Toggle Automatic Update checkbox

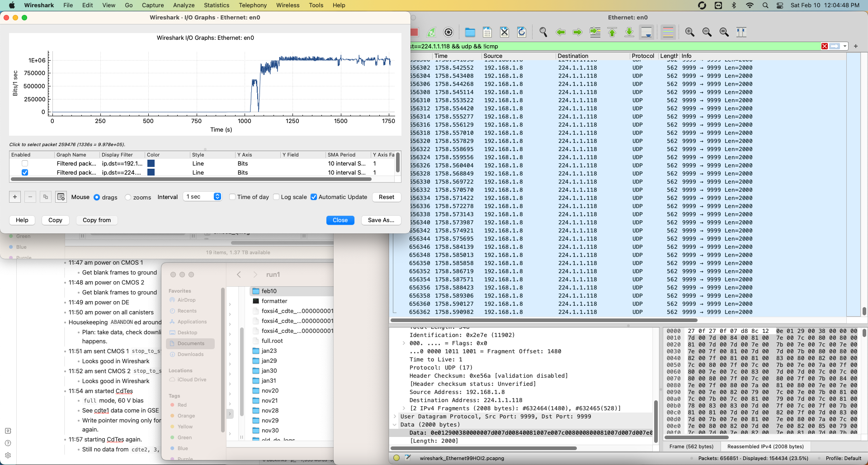point(314,197)
